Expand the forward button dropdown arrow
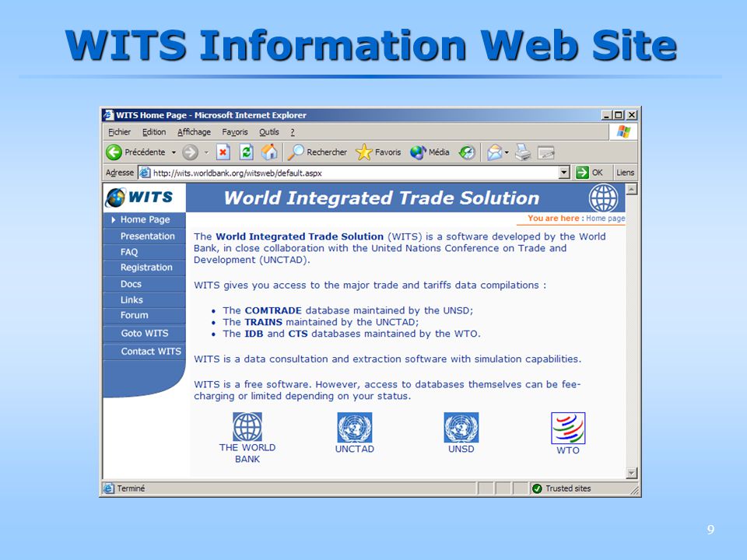This screenshot has height=560, width=747. click(206, 152)
